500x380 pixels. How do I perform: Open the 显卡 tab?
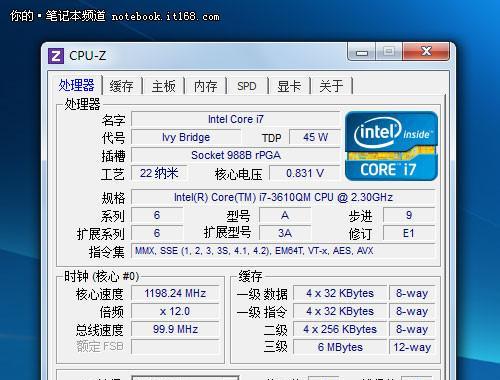(x=289, y=86)
